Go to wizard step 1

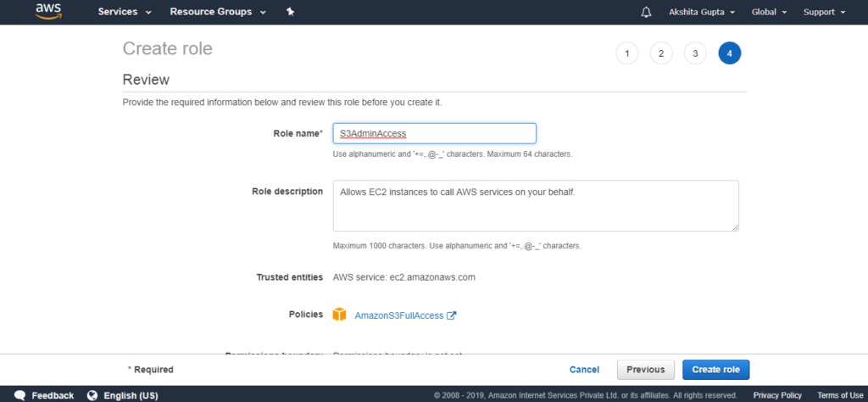626,53
